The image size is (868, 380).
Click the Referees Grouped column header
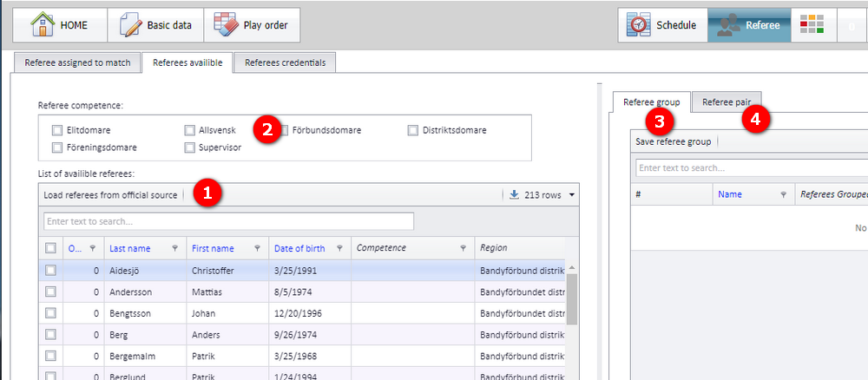(833, 194)
